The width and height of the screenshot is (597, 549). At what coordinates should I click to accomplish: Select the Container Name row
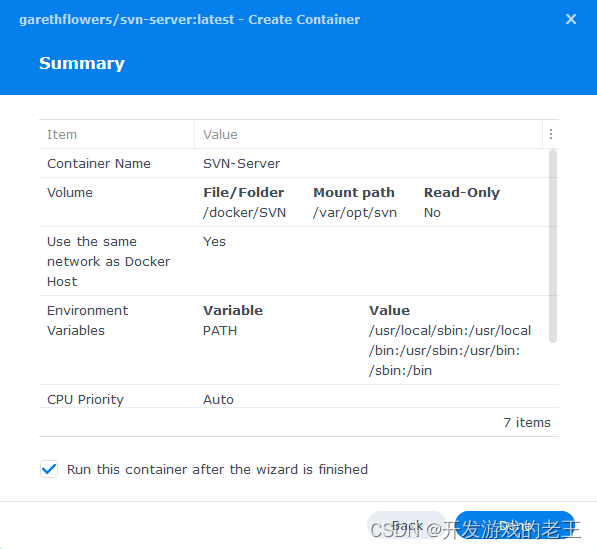tap(294, 163)
